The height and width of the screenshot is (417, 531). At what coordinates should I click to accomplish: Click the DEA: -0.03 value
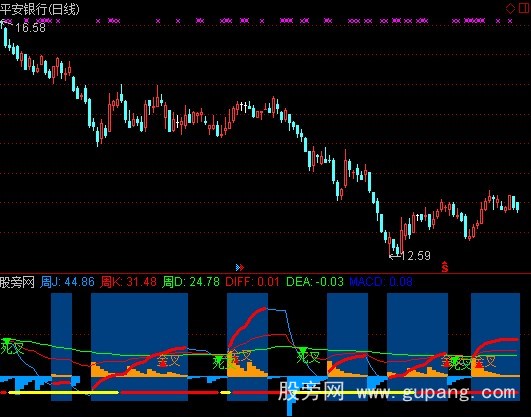(315, 282)
